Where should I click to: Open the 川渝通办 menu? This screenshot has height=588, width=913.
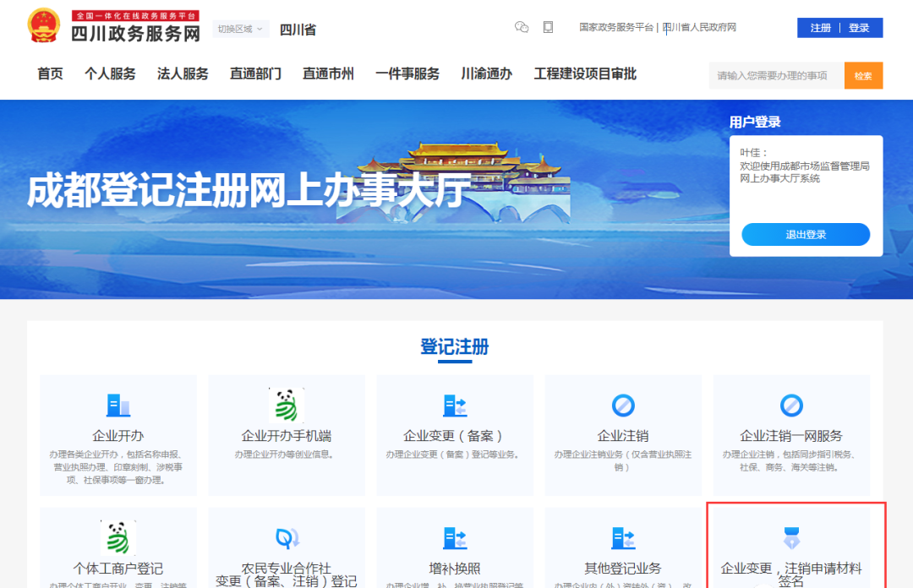487,74
